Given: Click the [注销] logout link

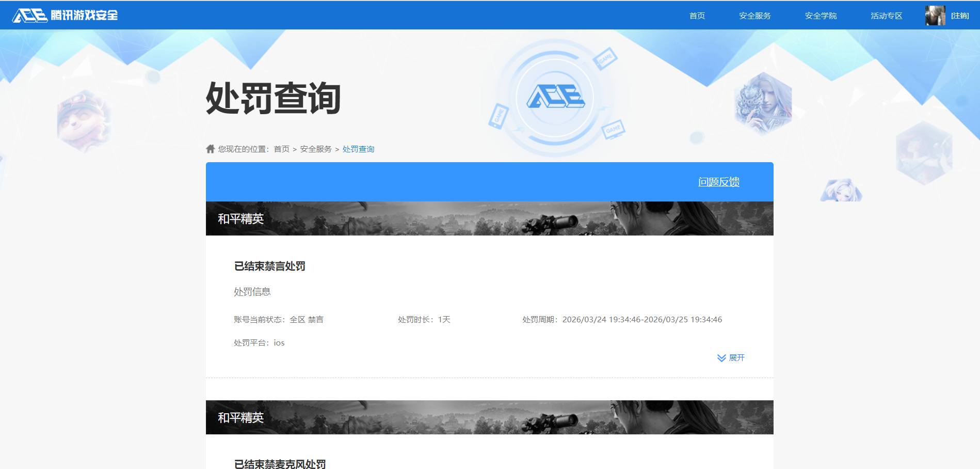Looking at the screenshot, I should [x=960, y=15].
